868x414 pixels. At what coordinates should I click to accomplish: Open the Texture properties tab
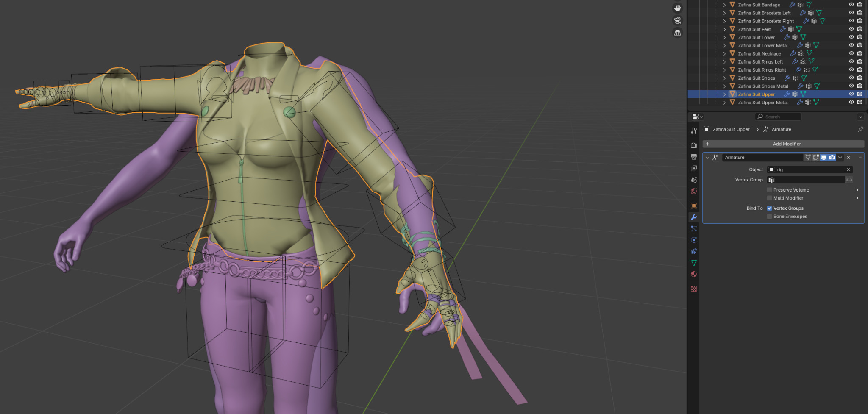click(x=694, y=289)
